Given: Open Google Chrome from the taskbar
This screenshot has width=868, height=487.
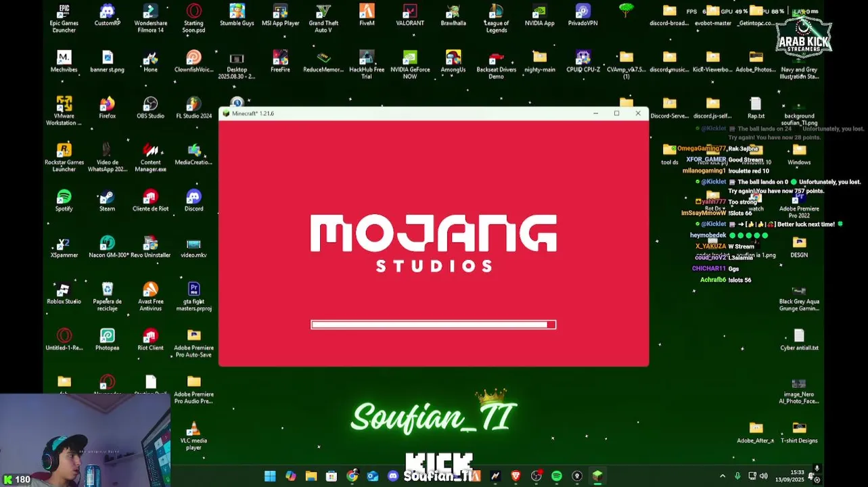Looking at the screenshot, I should pyautogui.click(x=352, y=476).
